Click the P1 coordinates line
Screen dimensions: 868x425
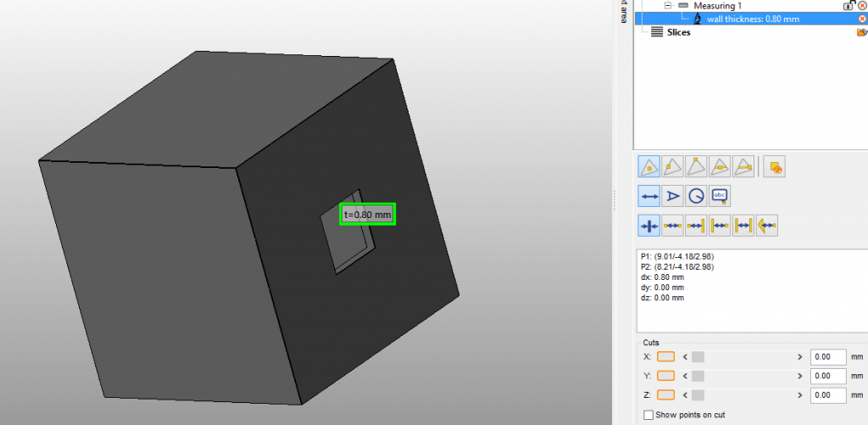coord(677,256)
